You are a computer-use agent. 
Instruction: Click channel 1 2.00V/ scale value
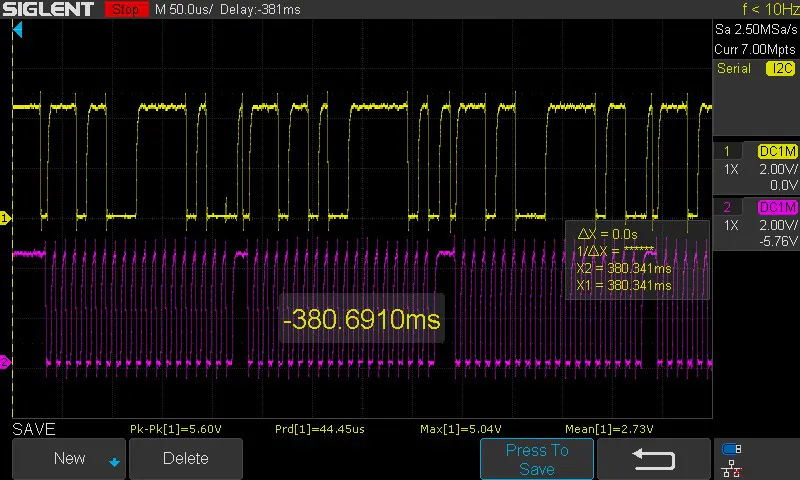[778, 169]
